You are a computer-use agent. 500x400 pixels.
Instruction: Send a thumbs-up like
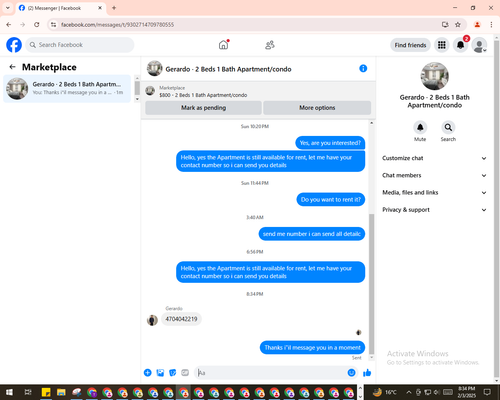(367, 373)
